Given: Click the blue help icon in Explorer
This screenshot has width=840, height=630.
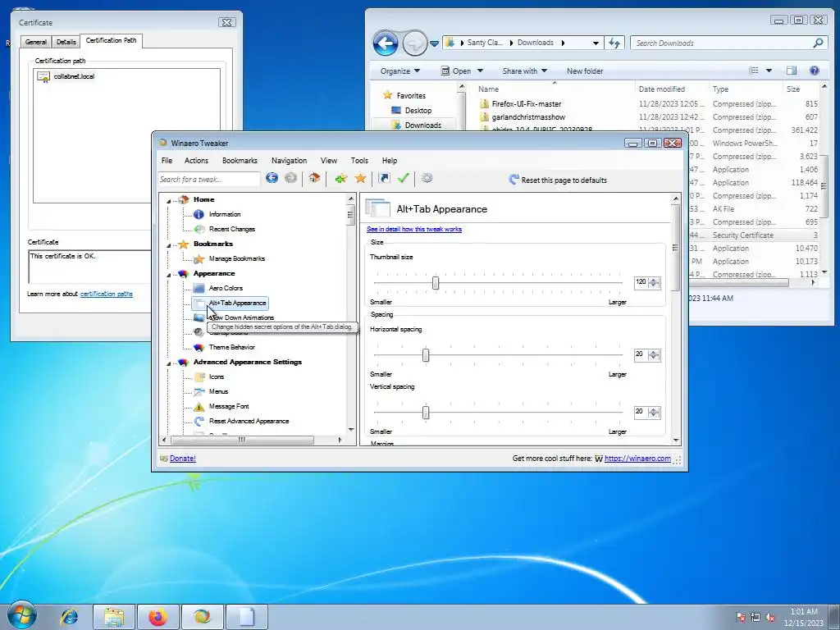Looking at the screenshot, I should point(815,71).
